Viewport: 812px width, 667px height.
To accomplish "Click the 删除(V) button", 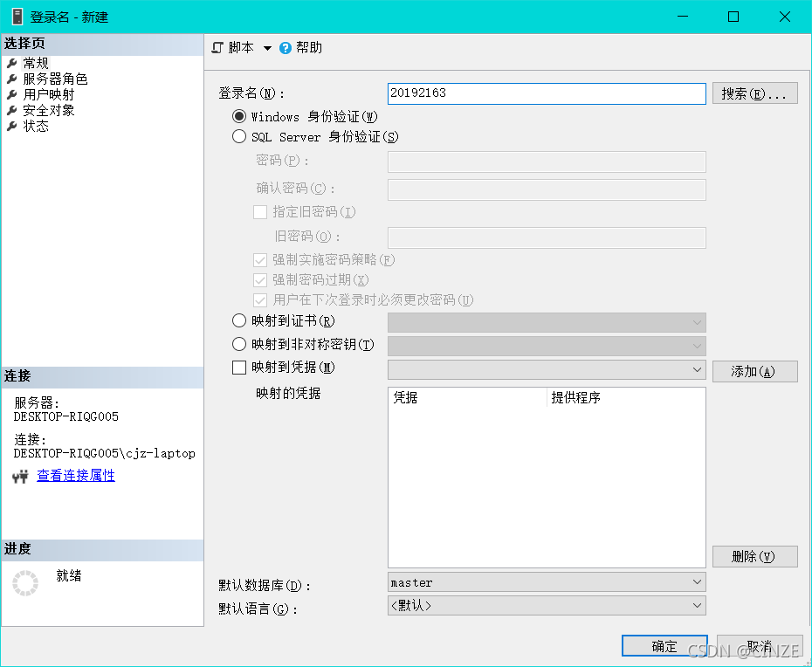I will coord(754,556).
